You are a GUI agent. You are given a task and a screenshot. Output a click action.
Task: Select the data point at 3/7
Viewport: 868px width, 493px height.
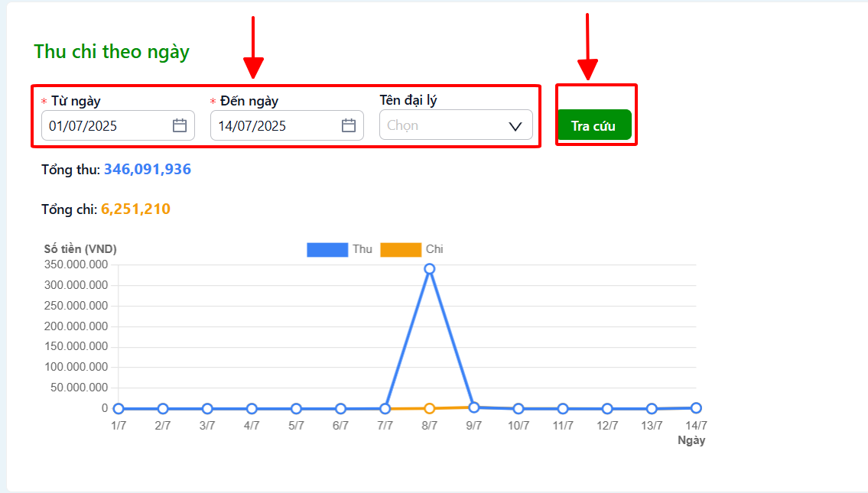coord(207,409)
